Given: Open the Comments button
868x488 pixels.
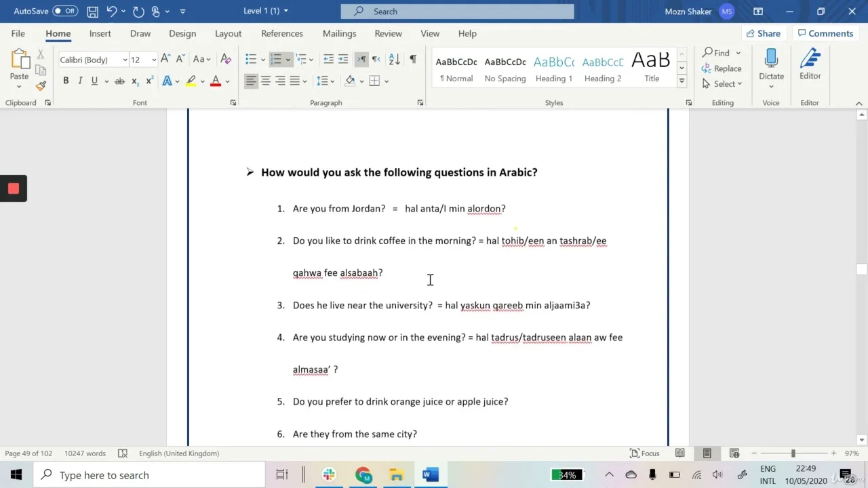Looking at the screenshot, I should (825, 33).
